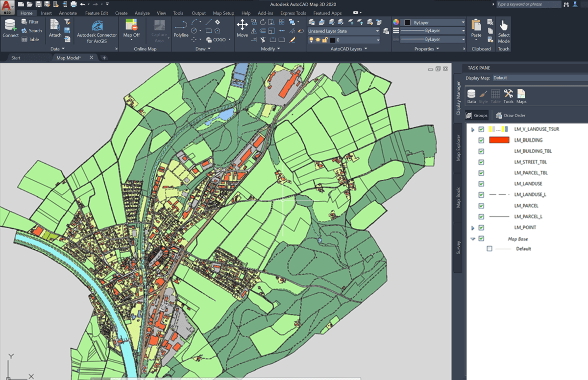Click the Connect data icon

coord(10,28)
